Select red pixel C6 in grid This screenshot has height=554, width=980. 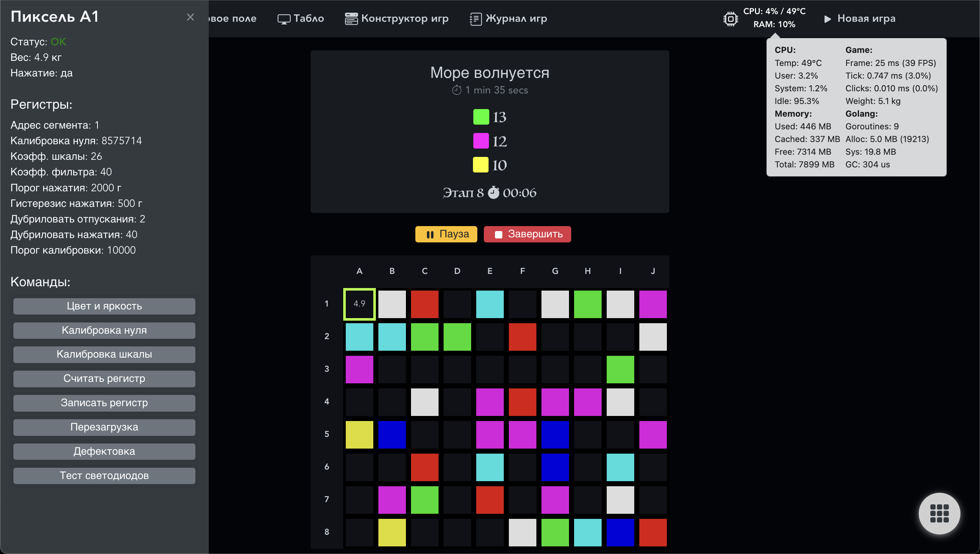click(425, 467)
